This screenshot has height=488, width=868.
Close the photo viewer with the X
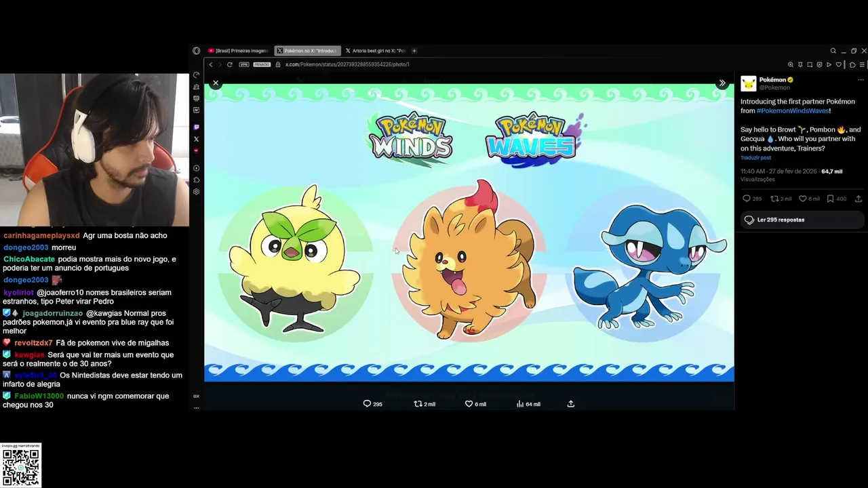(216, 83)
